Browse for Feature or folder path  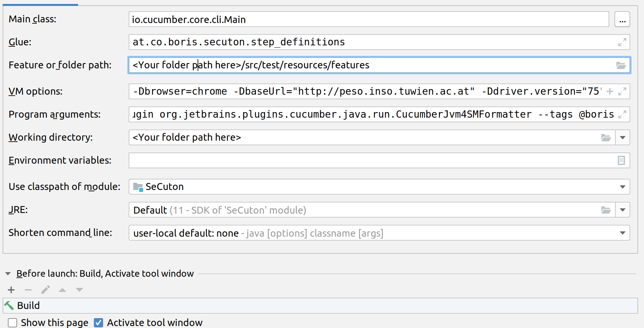tap(621, 65)
